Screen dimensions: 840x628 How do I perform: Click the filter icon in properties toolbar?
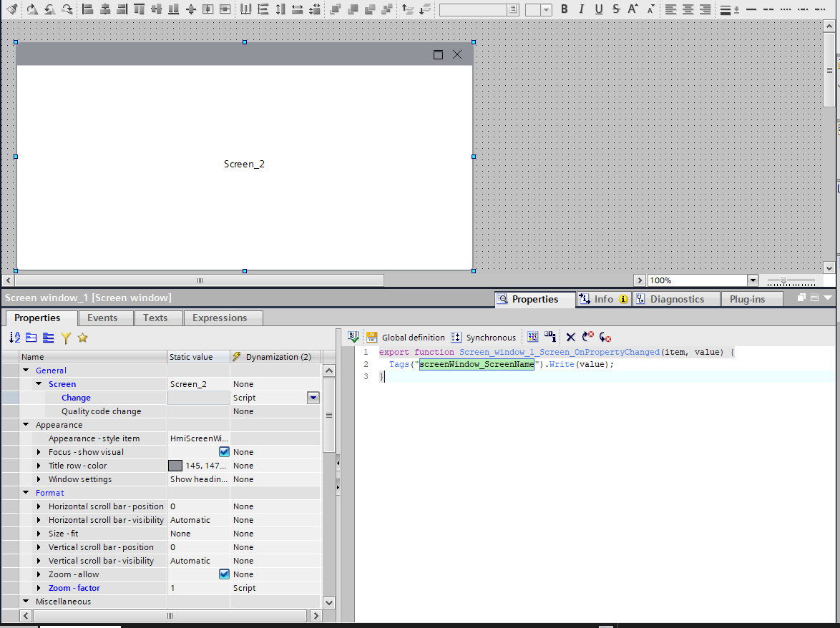pos(66,338)
